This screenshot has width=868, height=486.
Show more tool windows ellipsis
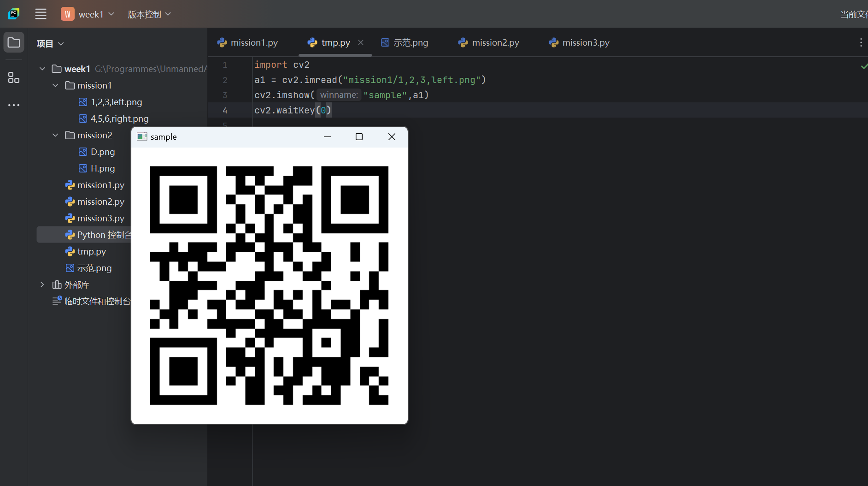coord(14,105)
